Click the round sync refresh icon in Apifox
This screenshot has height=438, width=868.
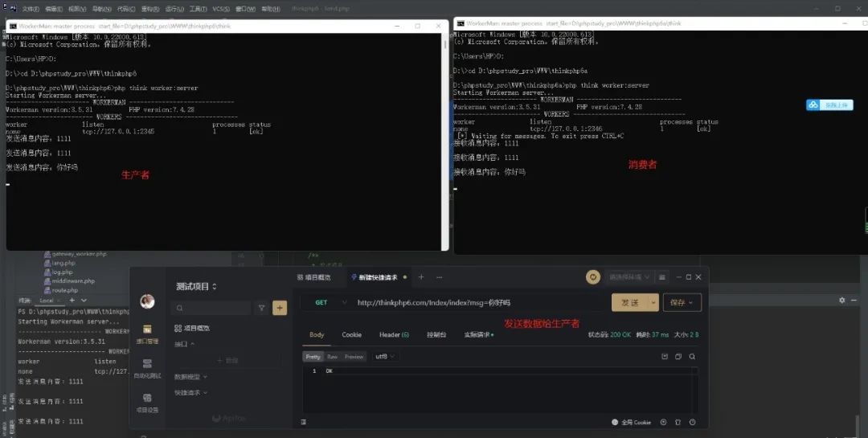(x=593, y=277)
